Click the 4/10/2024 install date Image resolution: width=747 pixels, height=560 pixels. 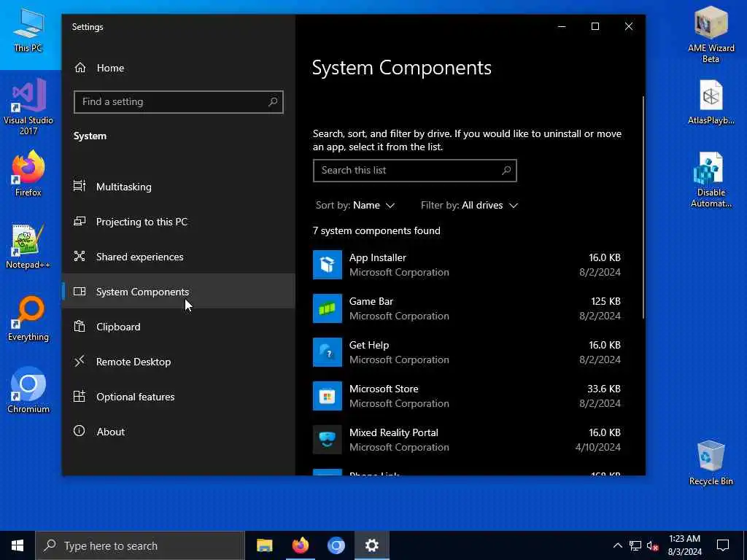coord(598,447)
